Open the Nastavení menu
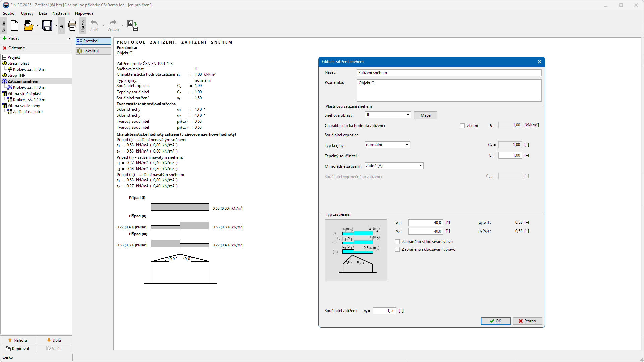644x362 pixels. [x=61, y=13]
